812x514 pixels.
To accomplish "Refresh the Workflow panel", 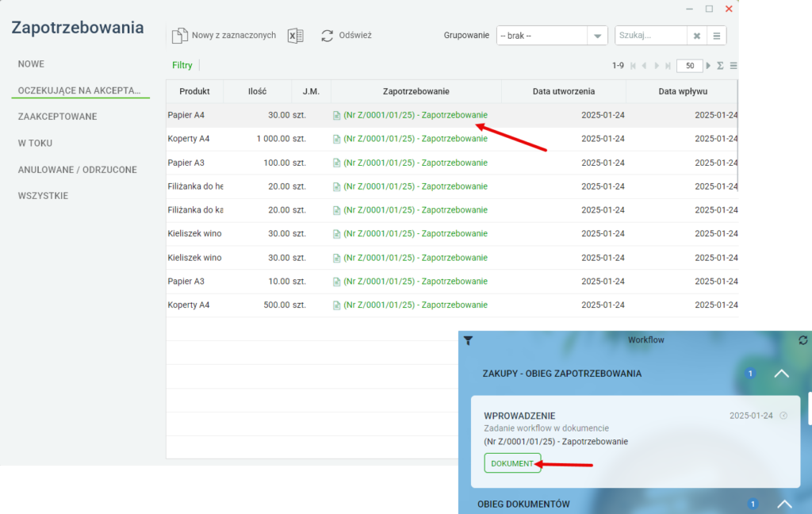I will tap(802, 340).
